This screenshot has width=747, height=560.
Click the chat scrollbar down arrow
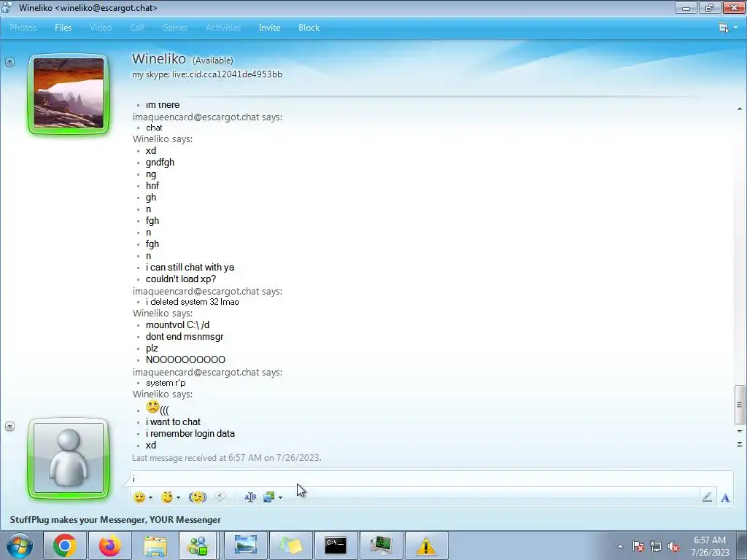click(x=740, y=432)
